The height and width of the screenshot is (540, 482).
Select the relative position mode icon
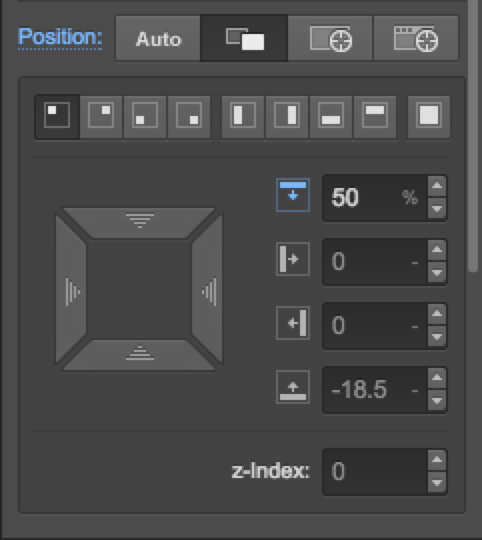244,38
